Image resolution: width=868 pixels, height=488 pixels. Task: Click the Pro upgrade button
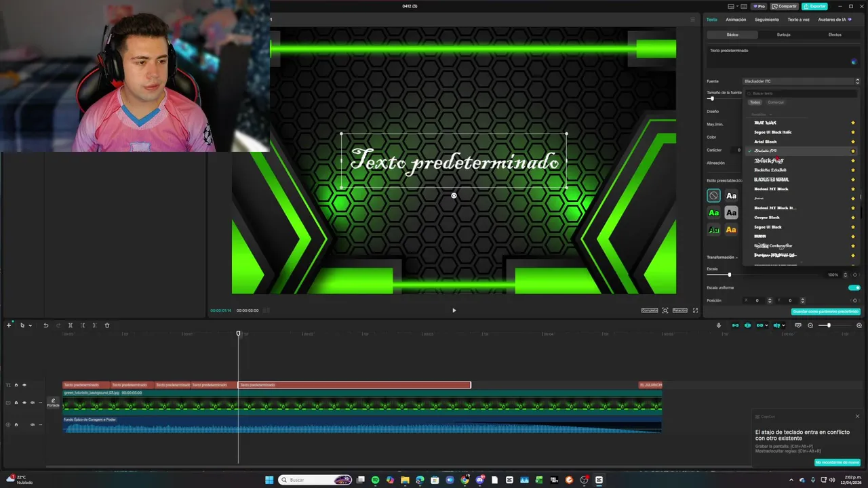758,6
